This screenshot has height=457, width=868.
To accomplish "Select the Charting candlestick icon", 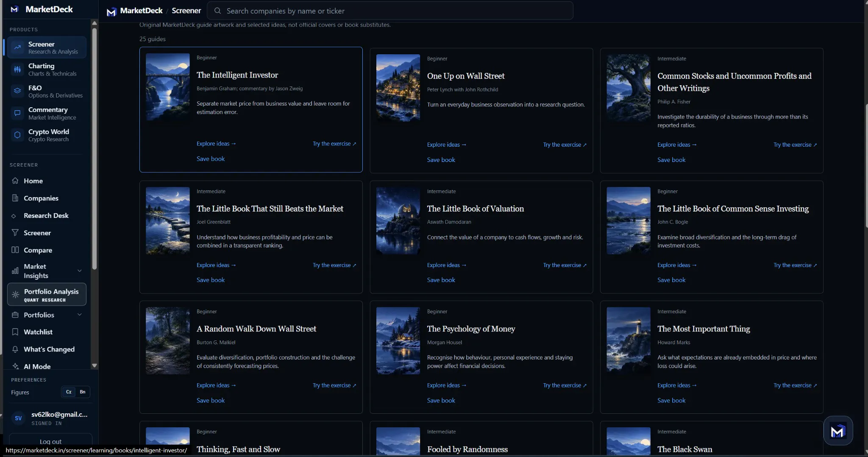I will [17, 70].
